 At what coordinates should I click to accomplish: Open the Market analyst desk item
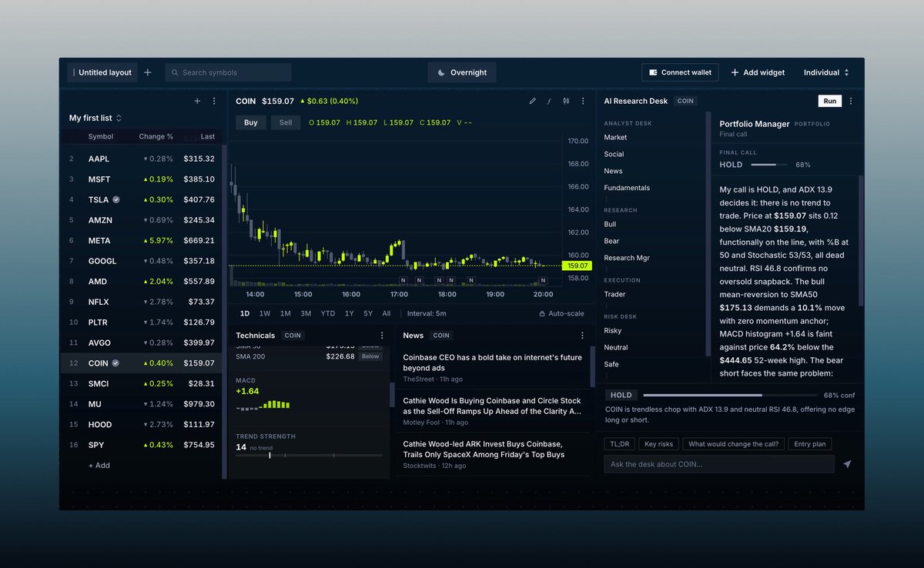tap(615, 137)
